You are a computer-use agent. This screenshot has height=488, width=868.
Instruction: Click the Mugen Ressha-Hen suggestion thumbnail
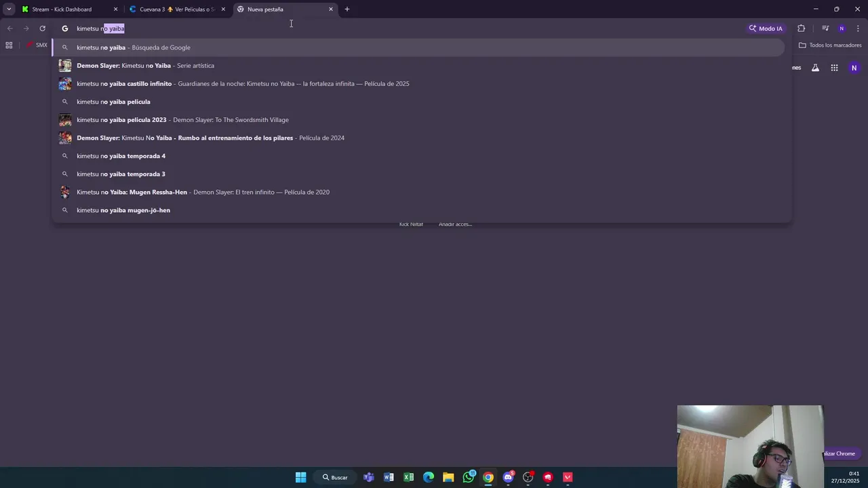tap(65, 192)
